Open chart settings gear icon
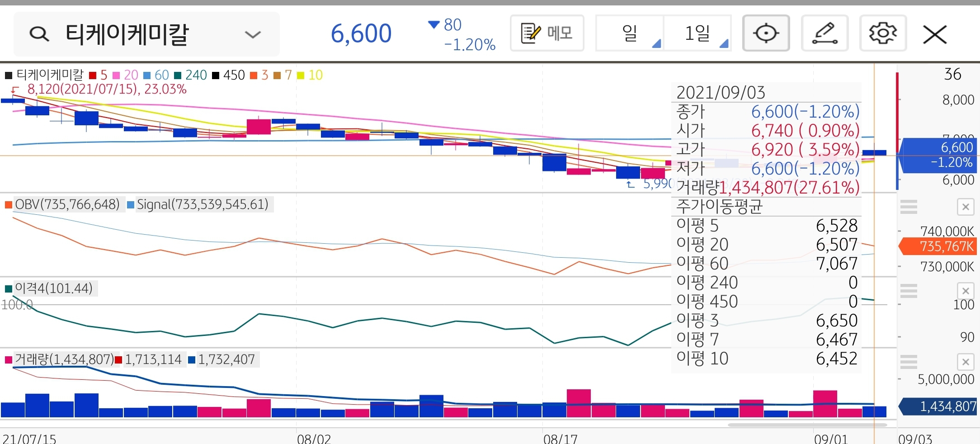Viewport: 980px width, 444px height. tap(883, 33)
